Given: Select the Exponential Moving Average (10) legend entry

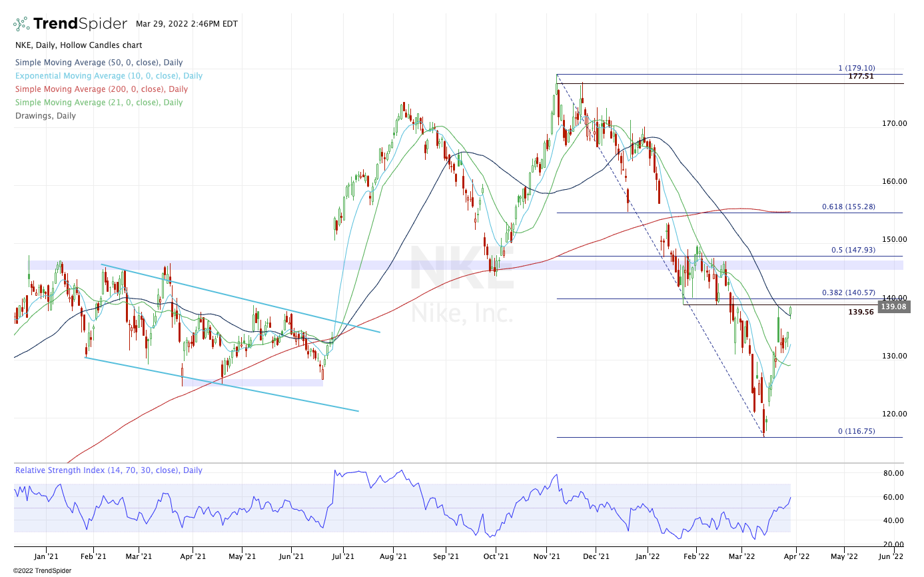Looking at the screenshot, I should pyautogui.click(x=109, y=76).
